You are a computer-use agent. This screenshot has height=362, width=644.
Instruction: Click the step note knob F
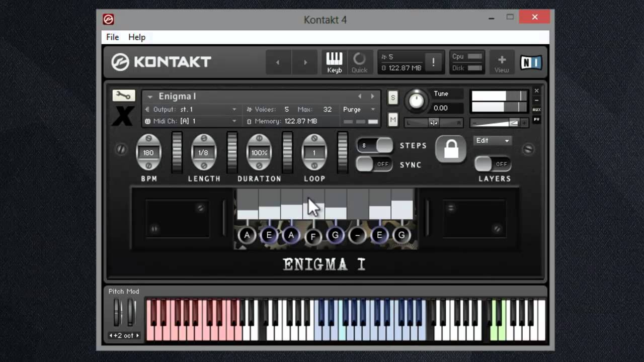click(x=313, y=236)
